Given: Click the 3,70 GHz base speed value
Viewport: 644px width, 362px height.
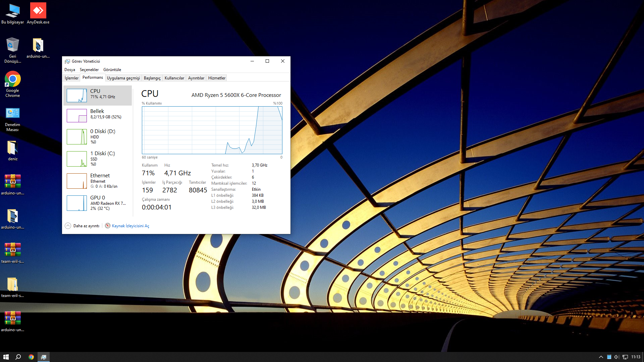Looking at the screenshot, I should click(x=260, y=165).
